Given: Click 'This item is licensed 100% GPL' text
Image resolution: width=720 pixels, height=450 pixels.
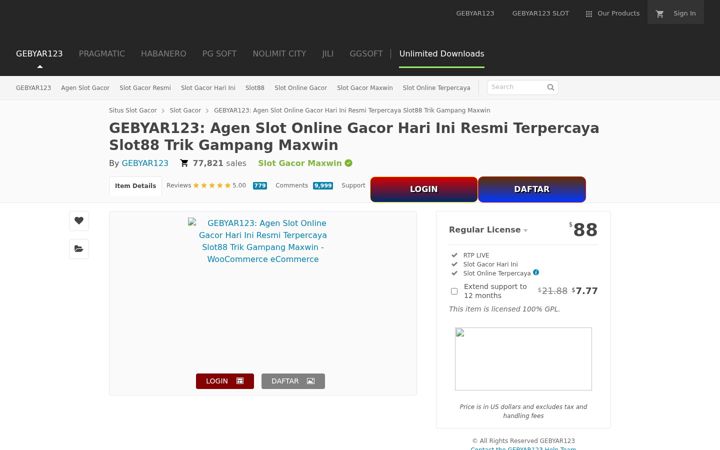Looking at the screenshot, I should point(504,309).
